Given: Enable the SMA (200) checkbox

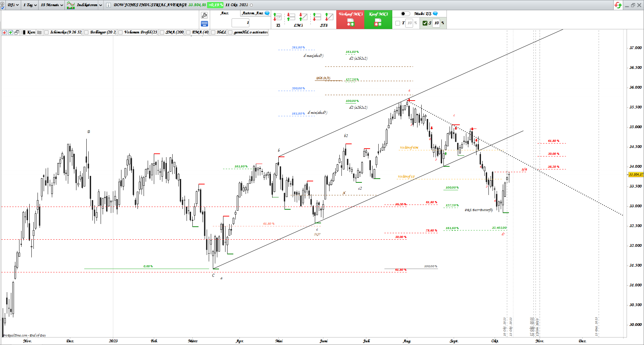Looking at the screenshot, I should pos(162,32).
